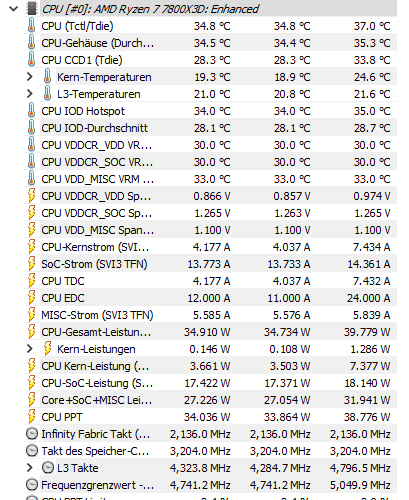409x500 pixels.
Task: Select the CPU (Tctl/Tdie) sensor label
Action: tap(77, 26)
